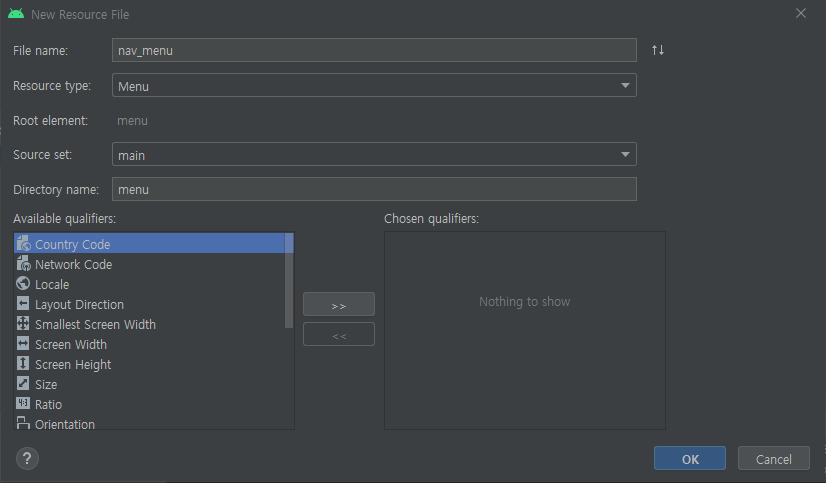Click the Layout Direction arrow icon

pos(23,303)
